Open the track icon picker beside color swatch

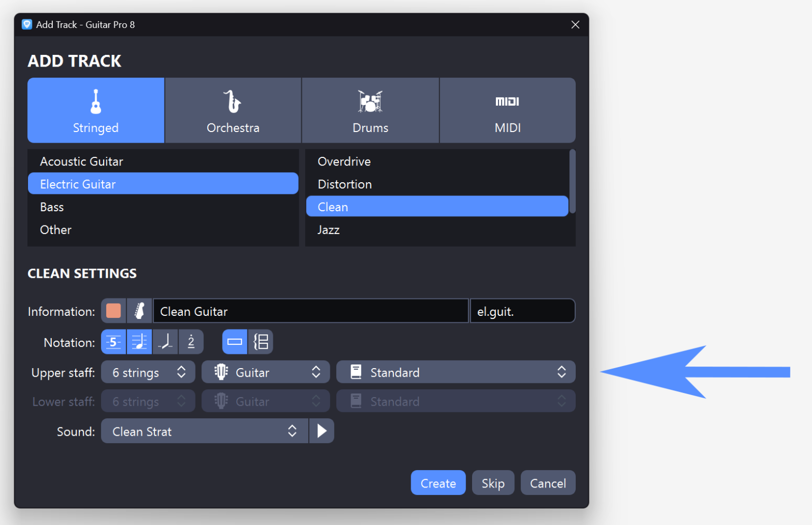(x=139, y=311)
